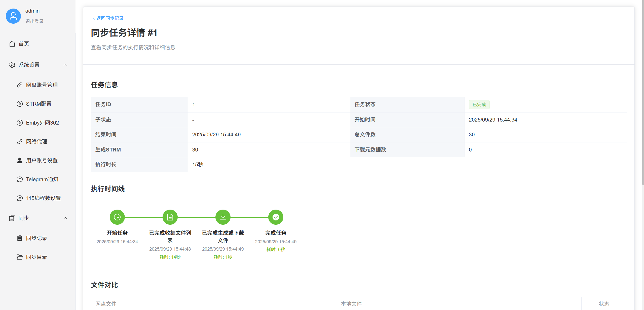
Task: Open Telegram通知 settings page
Action: (x=42, y=179)
